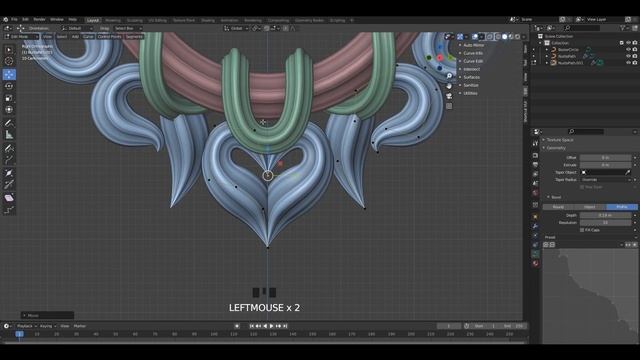Image resolution: width=640 pixels, height=360 pixels.
Task: Click the play animation button
Action: click(271, 326)
